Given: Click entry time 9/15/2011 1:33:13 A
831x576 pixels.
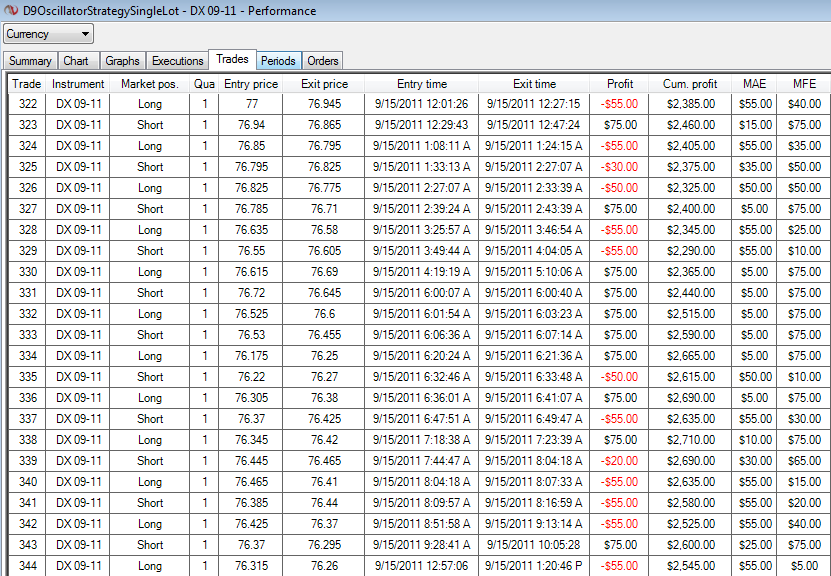Looking at the screenshot, I should click(422, 167).
